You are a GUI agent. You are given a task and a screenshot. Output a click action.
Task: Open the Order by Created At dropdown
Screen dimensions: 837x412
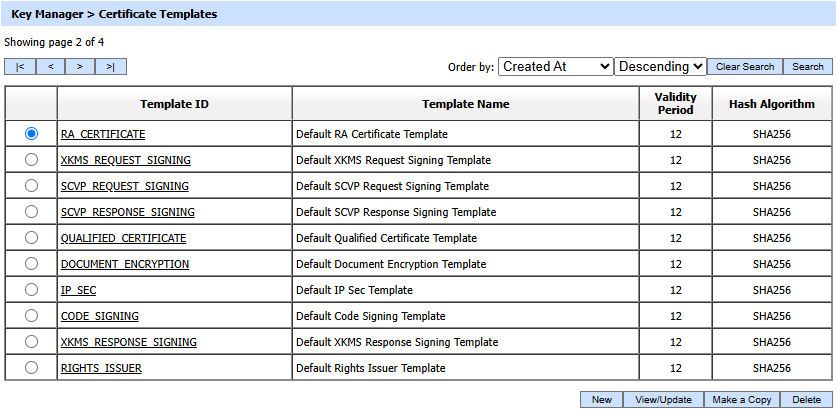555,66
